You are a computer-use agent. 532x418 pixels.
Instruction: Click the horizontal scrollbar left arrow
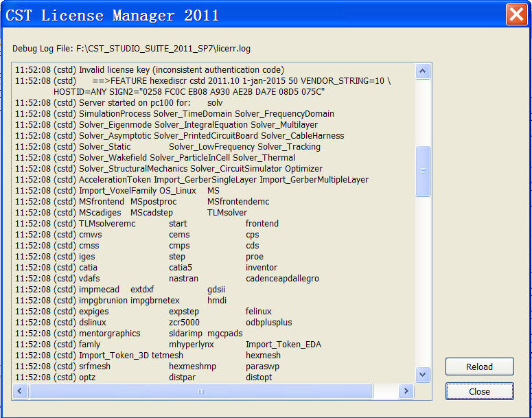coord(20,391)
